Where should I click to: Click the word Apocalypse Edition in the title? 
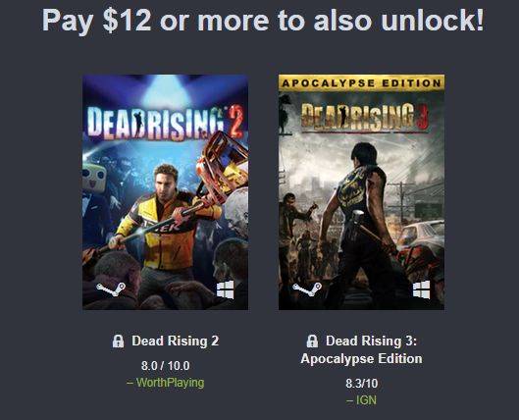pyautogui.click(x=361, y=359)
